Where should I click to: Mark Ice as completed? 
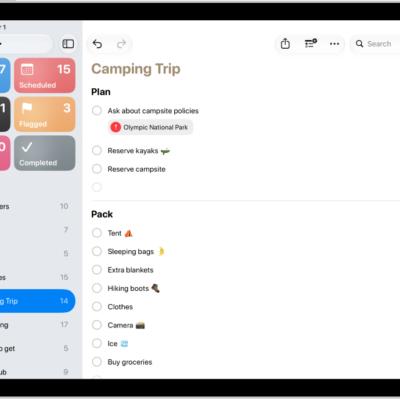pos(97,343)
